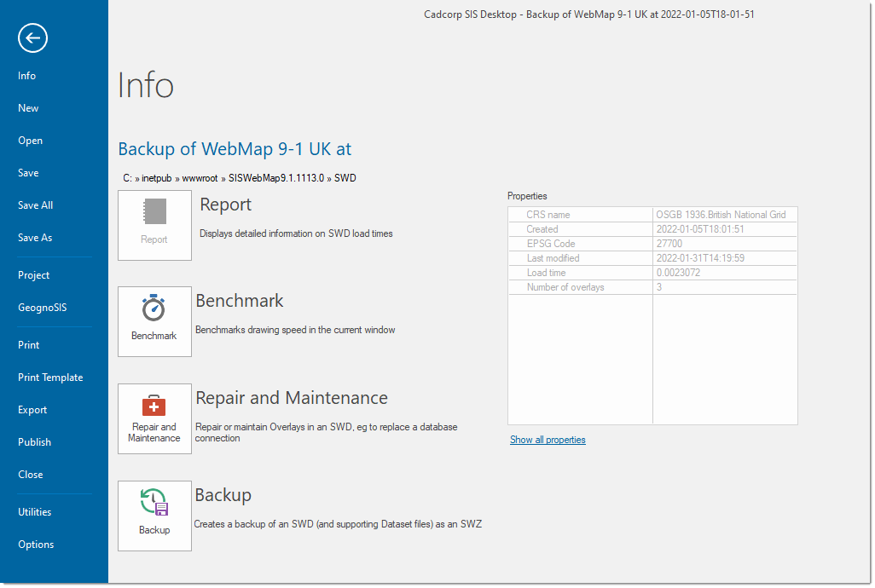Click the window title text at top
This screenshot has width=875, height=588.
pos(588,14)
